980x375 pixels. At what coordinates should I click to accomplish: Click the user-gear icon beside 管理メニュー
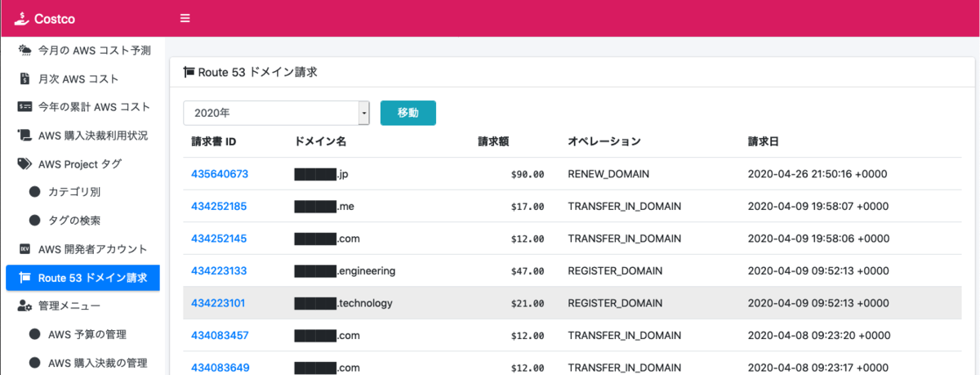[x=25, y=306]
